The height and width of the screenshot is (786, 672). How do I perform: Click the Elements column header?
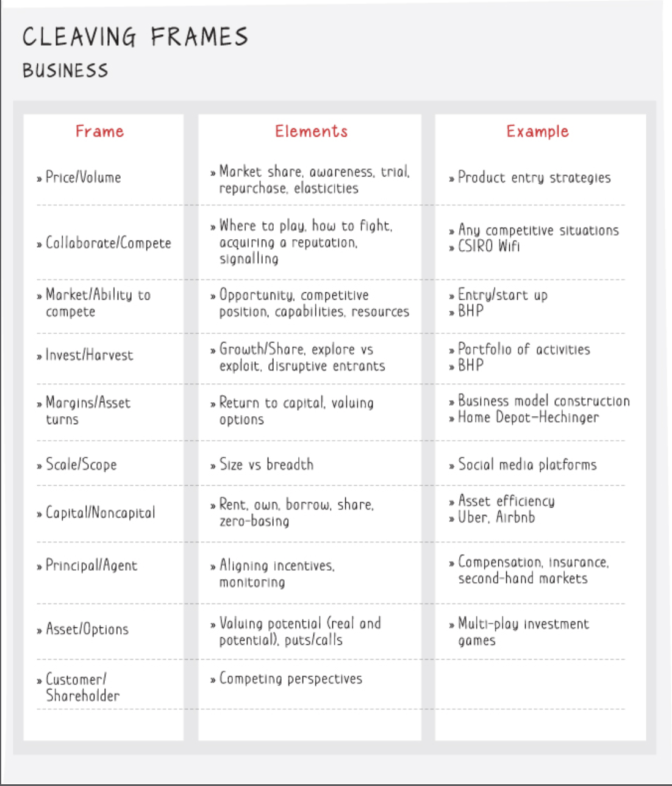coord(311,131)
